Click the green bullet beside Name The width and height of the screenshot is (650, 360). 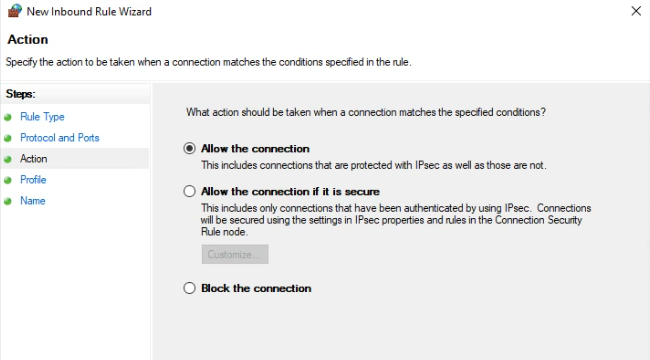(x=7, y=201)
